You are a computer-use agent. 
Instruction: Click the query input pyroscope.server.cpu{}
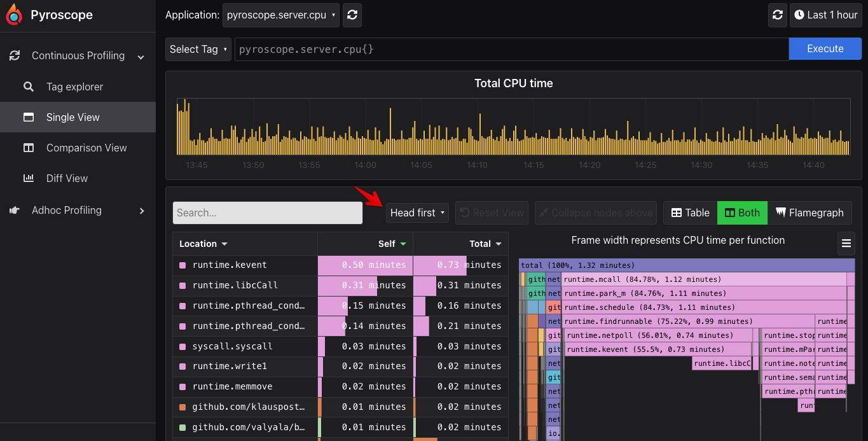[x=512, y=49]
